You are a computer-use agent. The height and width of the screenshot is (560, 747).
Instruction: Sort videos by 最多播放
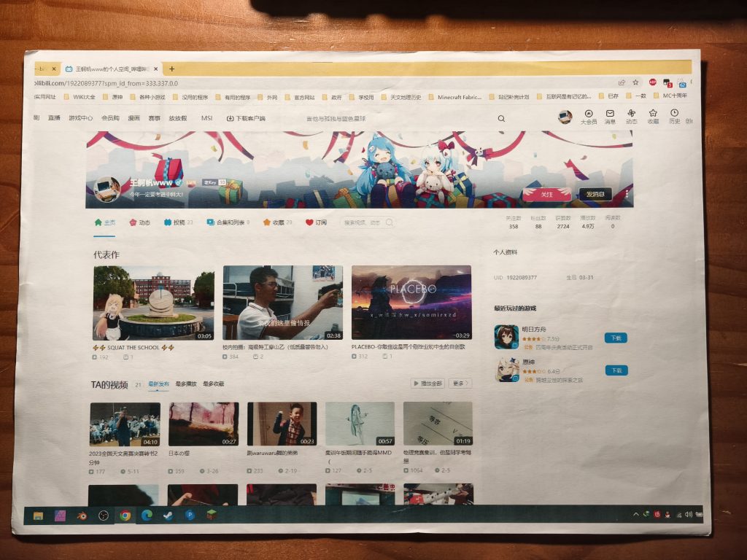pyautogui.click(x=186, y=384)
